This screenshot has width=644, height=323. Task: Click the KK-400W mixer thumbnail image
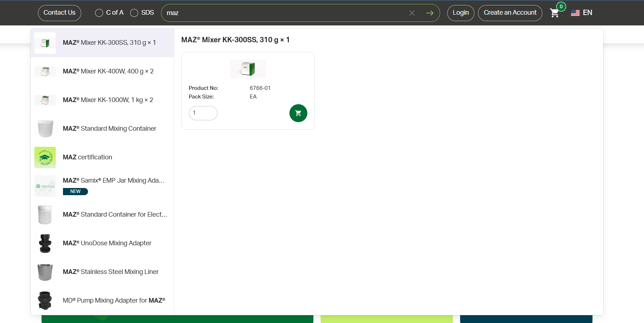pos(45,71)
